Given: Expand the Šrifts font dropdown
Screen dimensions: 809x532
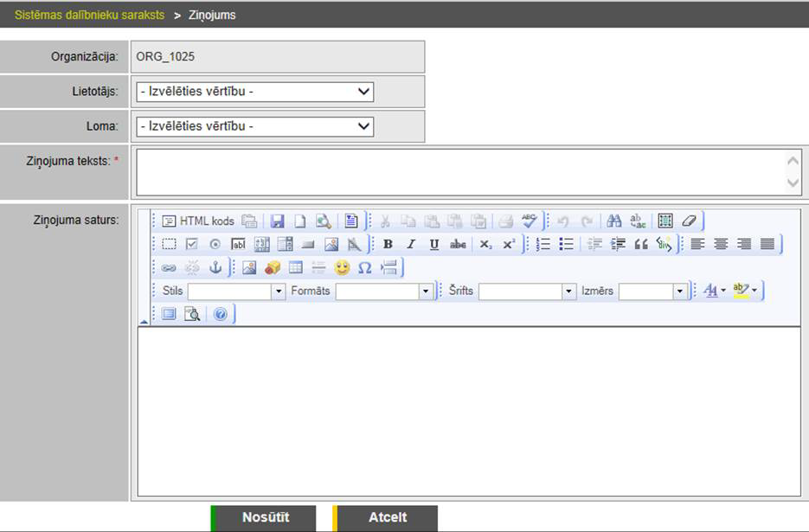Looking at the screenshot, I should pyautogui.click(x=568, y=292).
